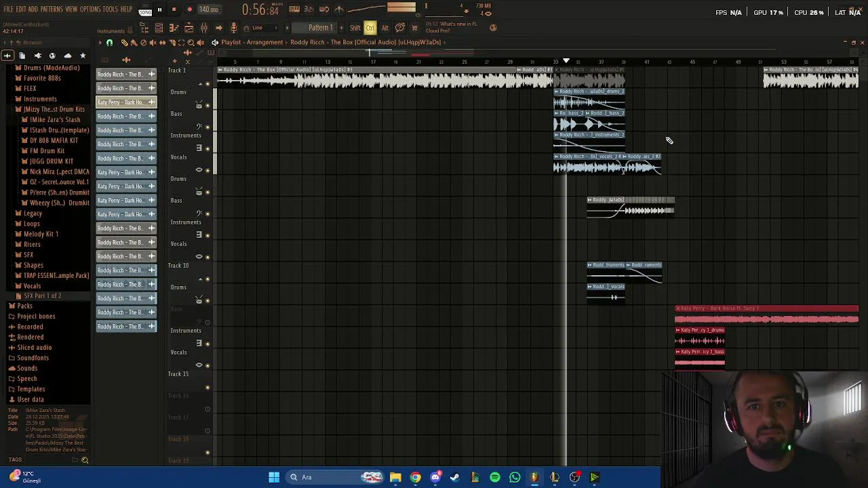Select the Draw pencil tool
The height and width of the screenshot is (488, 868).
click(x=124, y=43)
